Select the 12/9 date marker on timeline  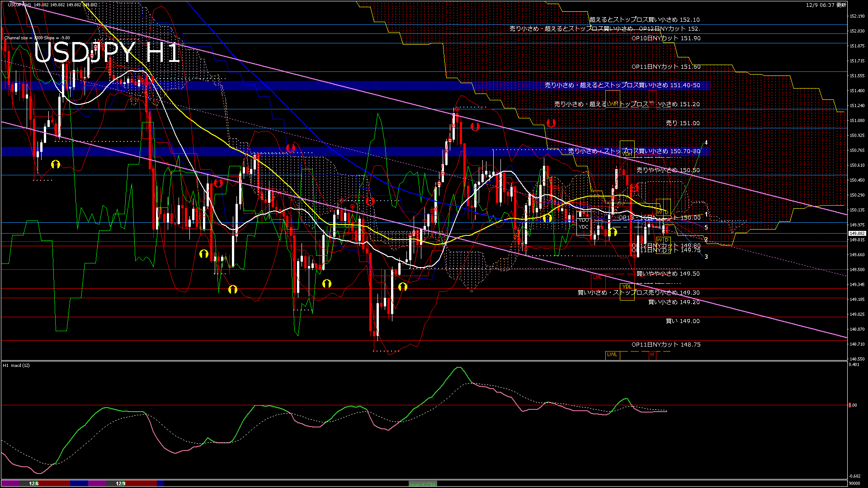pos(120,483)
